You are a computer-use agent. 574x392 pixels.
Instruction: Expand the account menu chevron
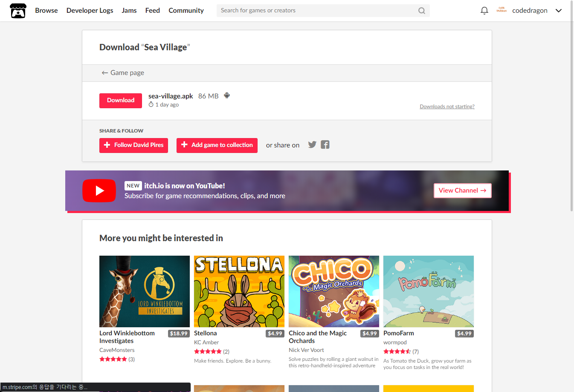(559, 11)
